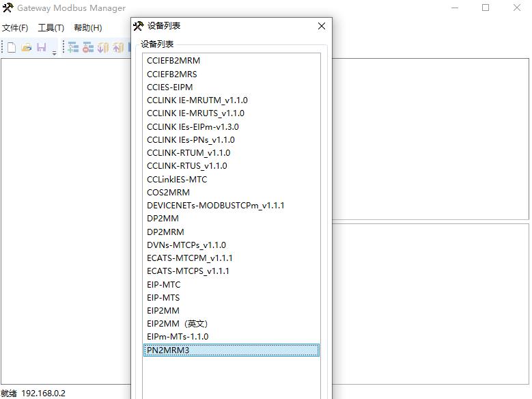Select DP2MRM device entry
Image resolution: width=532 pixels, height=399 pixels.
click(x=232, y=232)
